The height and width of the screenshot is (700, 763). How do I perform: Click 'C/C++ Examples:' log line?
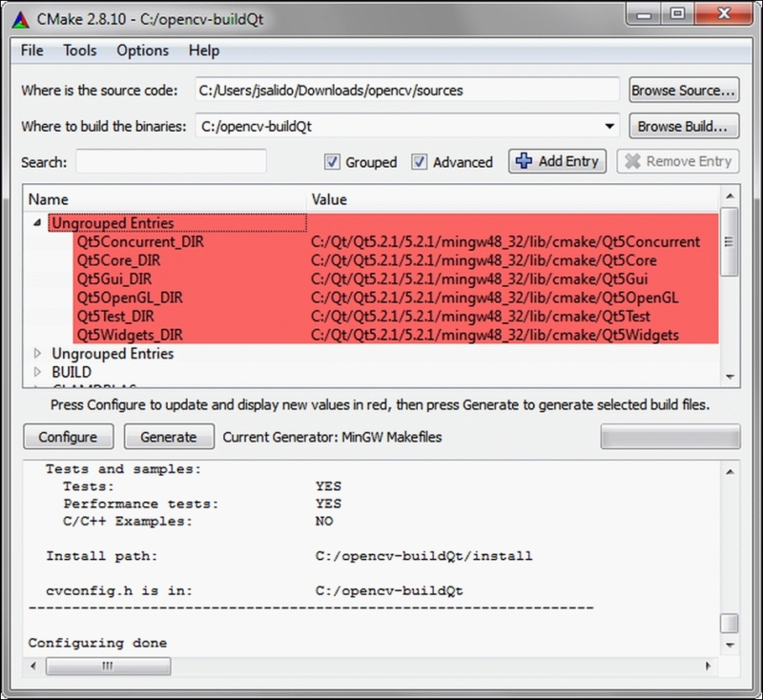[128, 521]
